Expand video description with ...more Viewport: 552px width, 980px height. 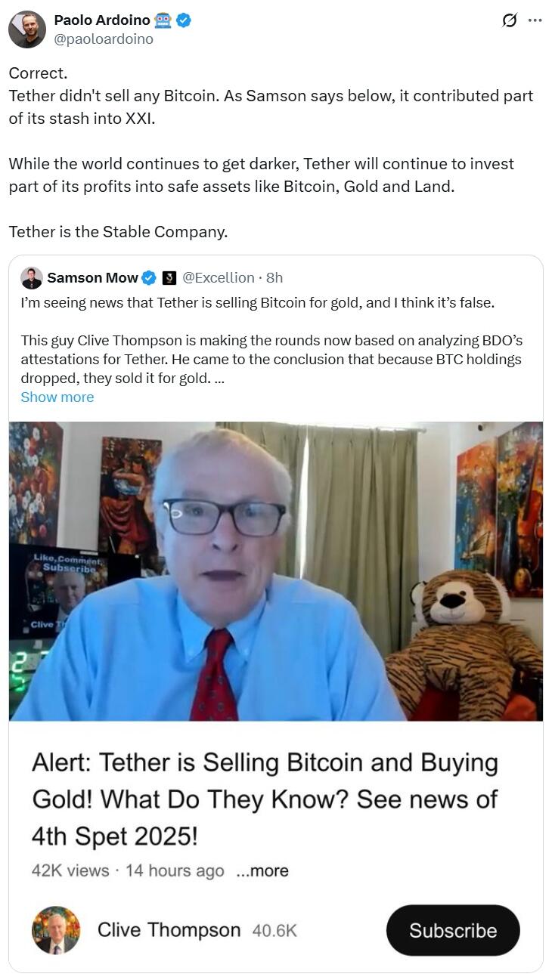click(262, 870)
